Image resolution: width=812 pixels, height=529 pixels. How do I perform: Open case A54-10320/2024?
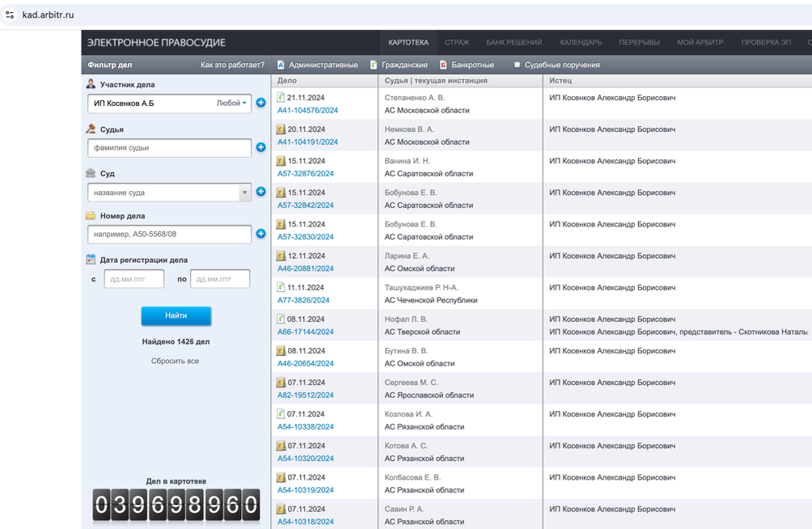coord(306,459)
